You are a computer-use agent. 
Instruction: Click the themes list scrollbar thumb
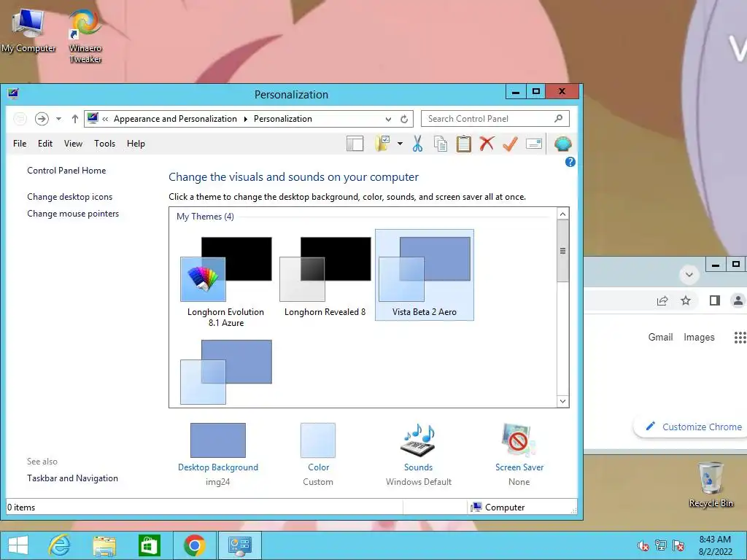point(562,251)
